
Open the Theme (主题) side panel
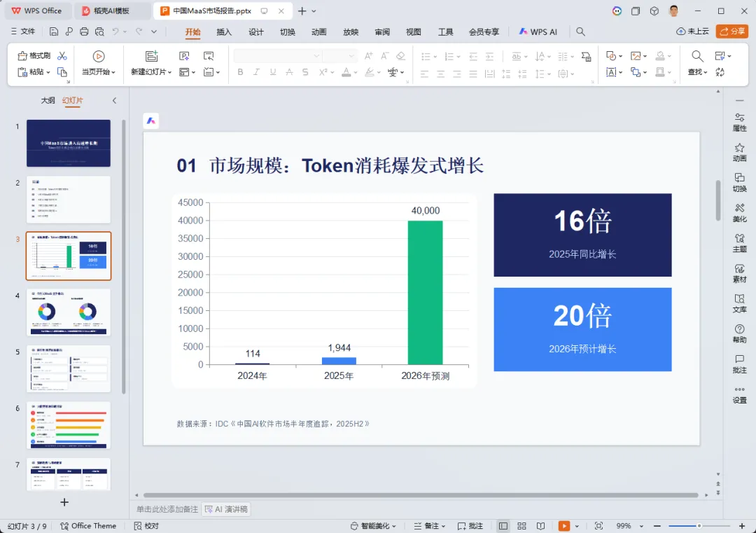tap(740, 243)
